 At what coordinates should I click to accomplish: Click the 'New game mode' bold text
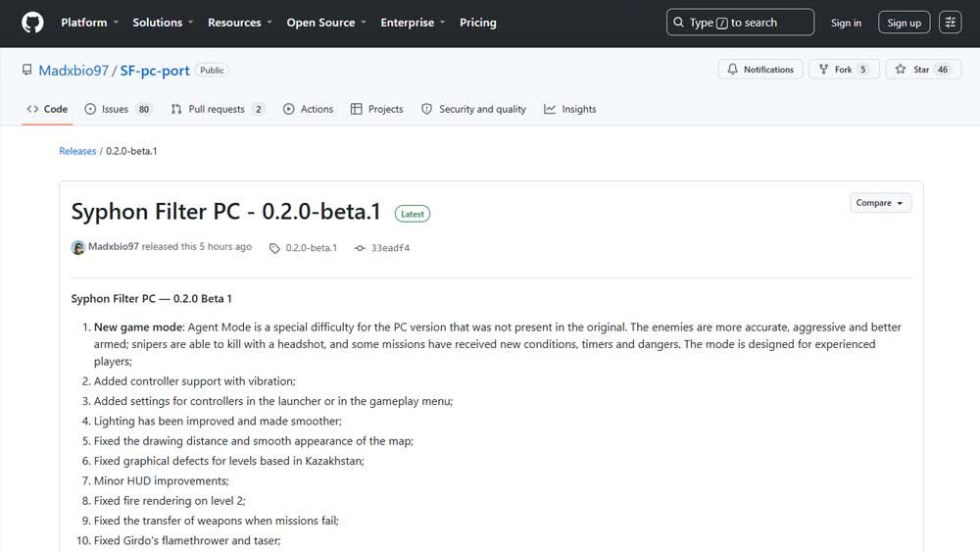(139, 326)
